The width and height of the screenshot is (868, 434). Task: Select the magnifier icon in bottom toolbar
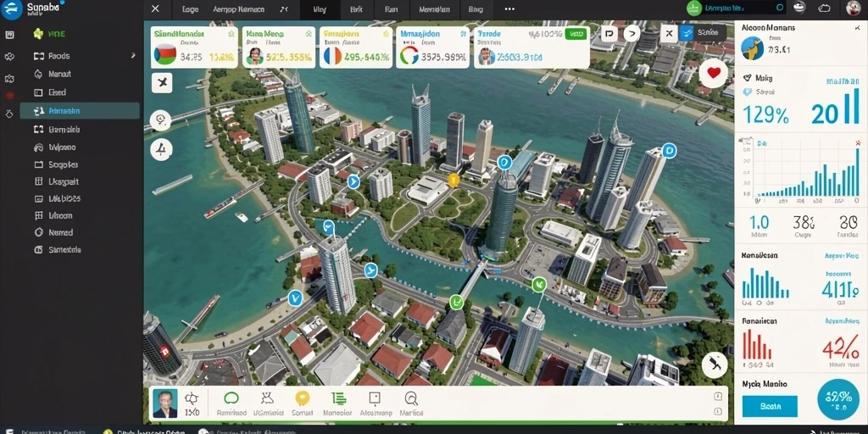coord(411,398)
